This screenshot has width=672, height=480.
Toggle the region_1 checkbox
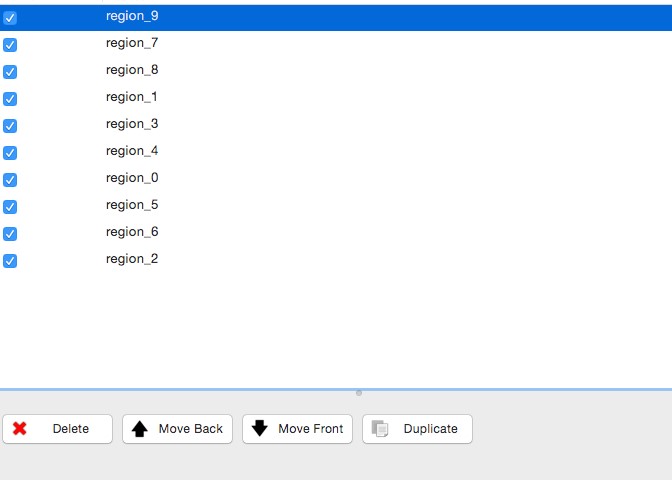(10, 99)
